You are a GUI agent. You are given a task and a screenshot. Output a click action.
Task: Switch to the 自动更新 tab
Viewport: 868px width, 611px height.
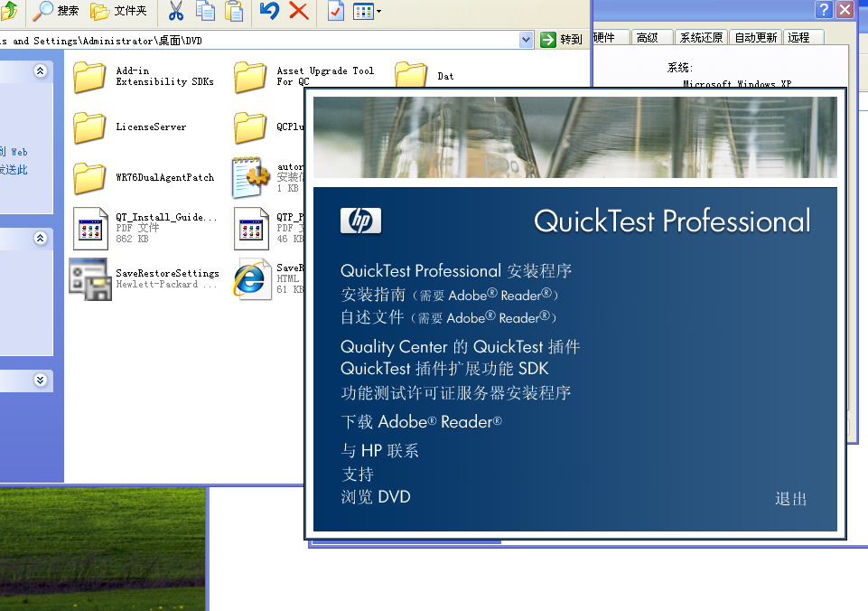pos(756,37)
